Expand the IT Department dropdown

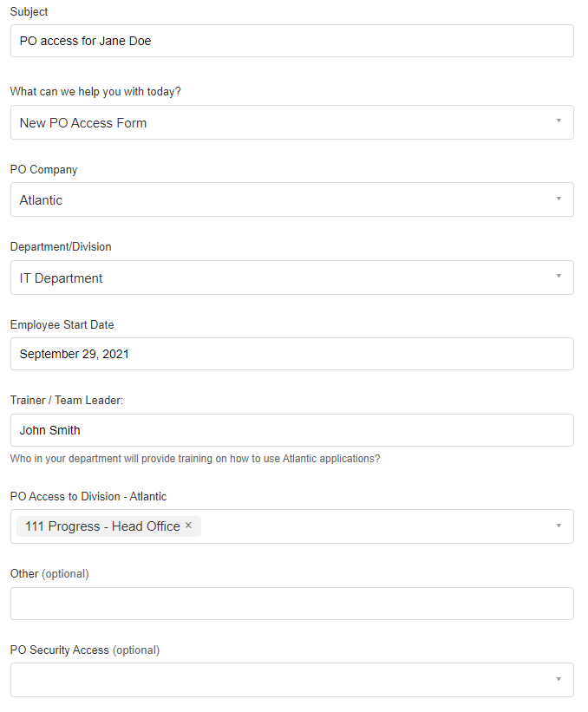click(291, 278)
